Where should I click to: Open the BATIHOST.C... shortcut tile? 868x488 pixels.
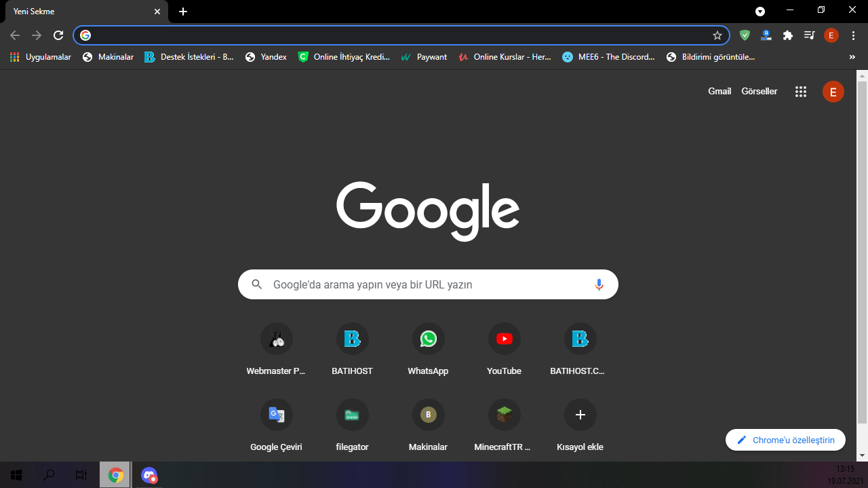coord(580,350)
